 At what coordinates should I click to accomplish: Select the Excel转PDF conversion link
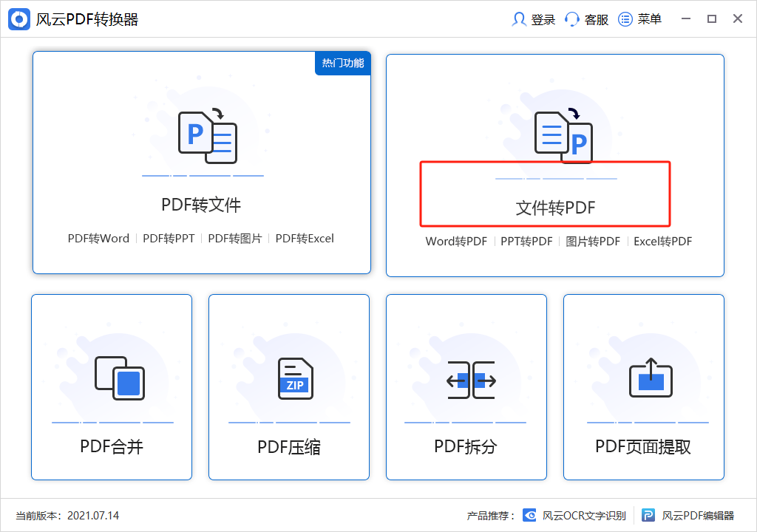[662, 241]
